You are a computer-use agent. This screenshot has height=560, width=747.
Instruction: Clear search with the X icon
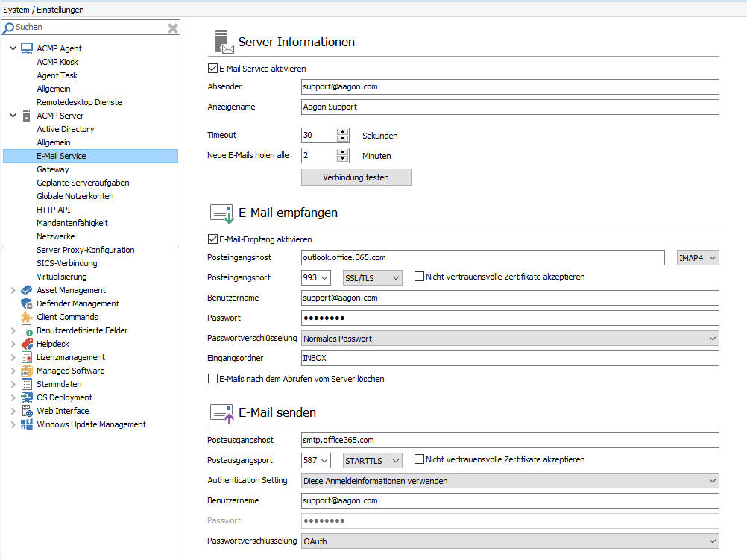pyautogui.click(x=172, y=28)
